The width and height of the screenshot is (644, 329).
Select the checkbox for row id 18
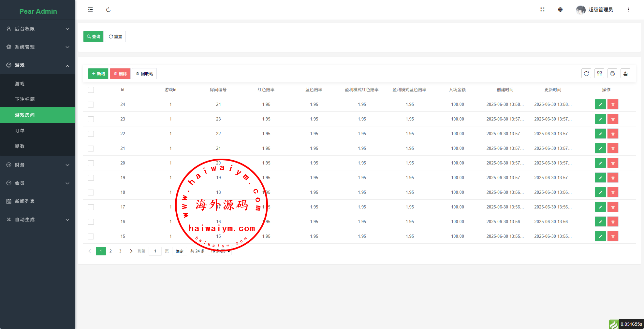click(x=91, y=193)
